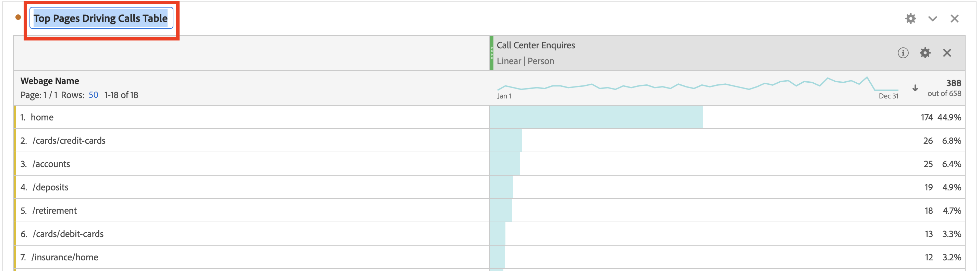This screenshot has width=980, height=271.
Task: Click the 'Page: 1 / 1' pagination text
Action: (39, 95)
